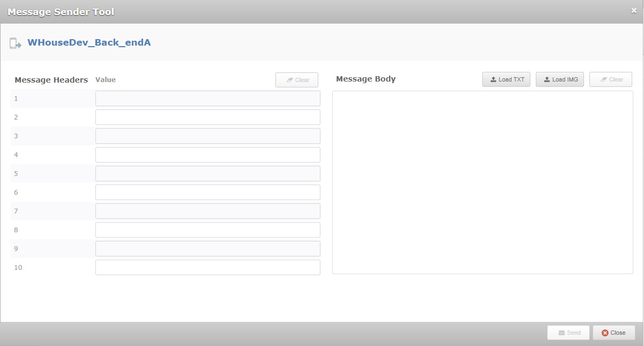Click the eraser icon on body Clear button
644x346 pixels.
point(602,79)
